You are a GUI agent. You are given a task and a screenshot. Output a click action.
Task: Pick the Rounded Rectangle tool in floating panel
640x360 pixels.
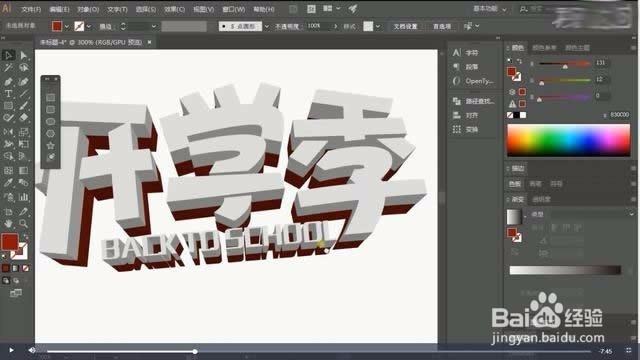pyautogui.click(x=51, y=109)
